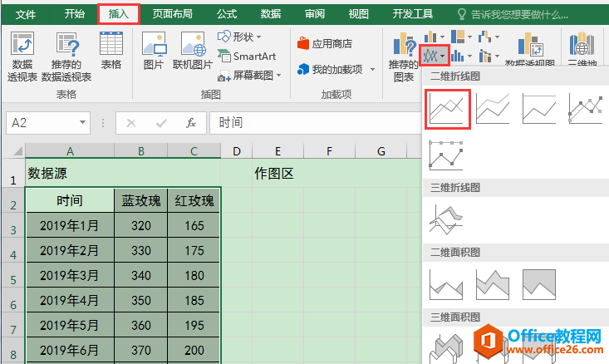Open the 页面布局 ribbon tab
609x364 pixels.
coord(172,14)
